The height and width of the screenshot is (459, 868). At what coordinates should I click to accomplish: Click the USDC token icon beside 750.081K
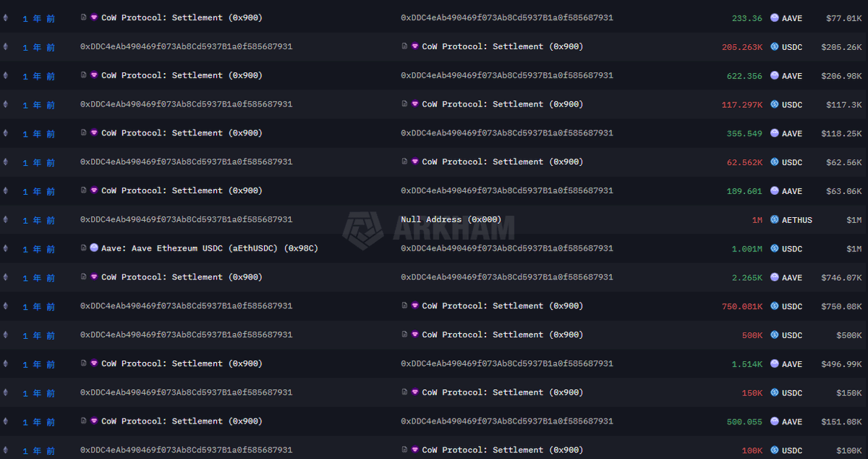(x=775, y=307)
